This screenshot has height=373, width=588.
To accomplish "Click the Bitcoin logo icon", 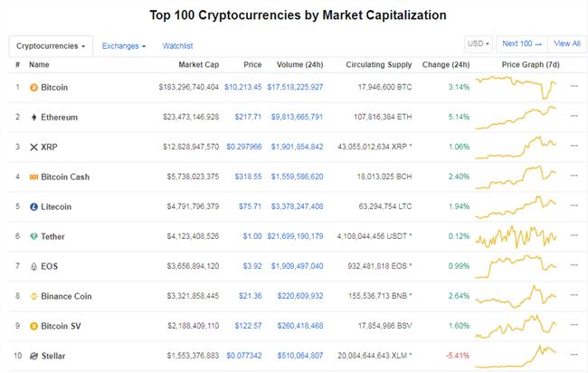I will (33, 88).
